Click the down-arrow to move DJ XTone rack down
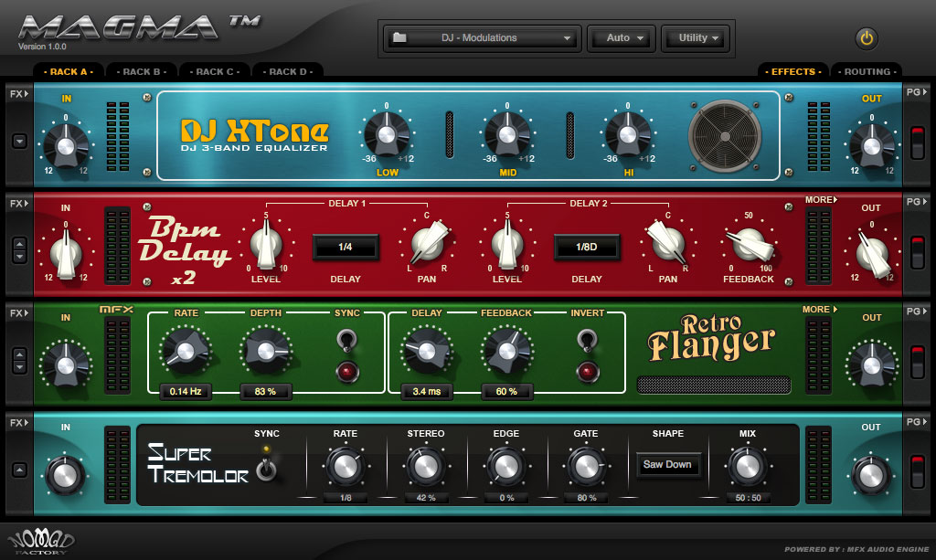 point(18,143)
